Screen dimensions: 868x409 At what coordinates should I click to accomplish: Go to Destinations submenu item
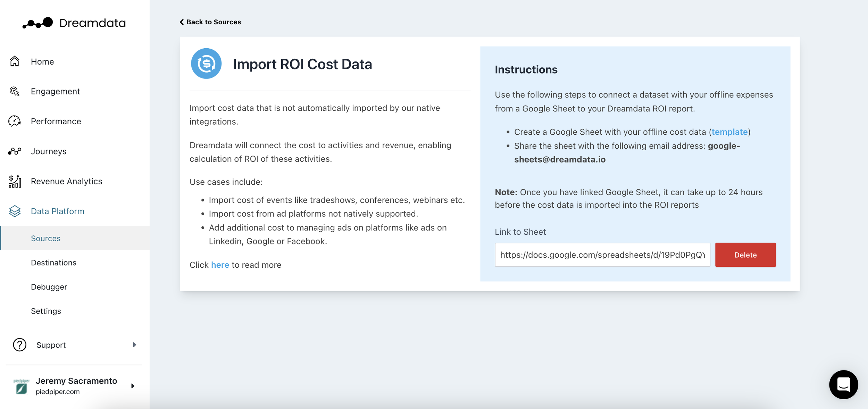tap(54, 262)
